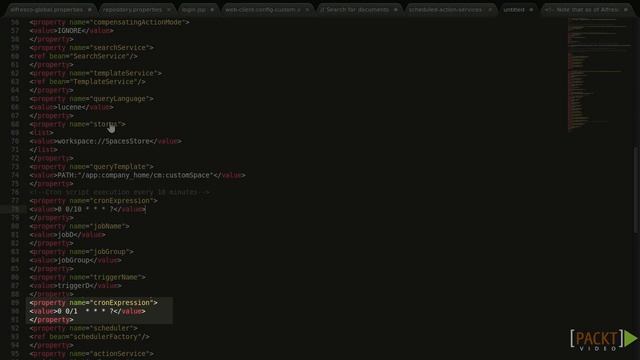Click the "triggerName" property name
Image resolution: width=640 pixels, height=360 pixels.
point(116,277)
